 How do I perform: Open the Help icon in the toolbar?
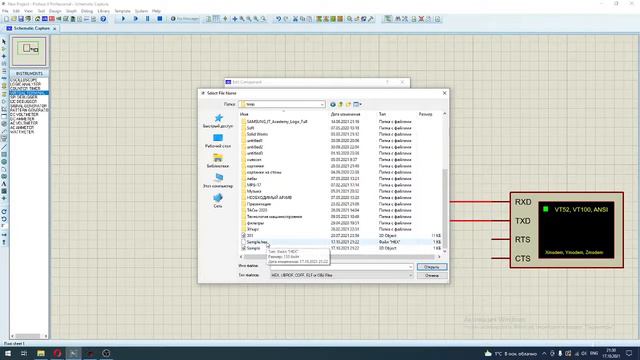click(103, 19)
